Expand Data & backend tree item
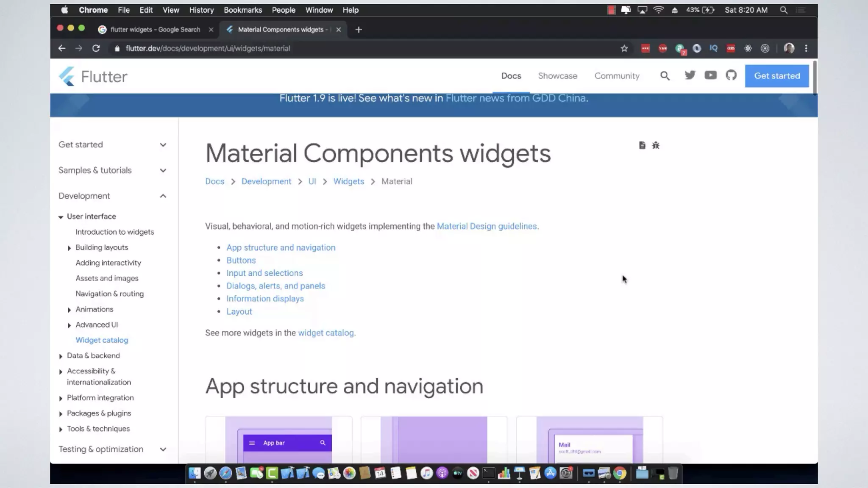Viewport: 868px width, 488px height. [x=61, y=356]
